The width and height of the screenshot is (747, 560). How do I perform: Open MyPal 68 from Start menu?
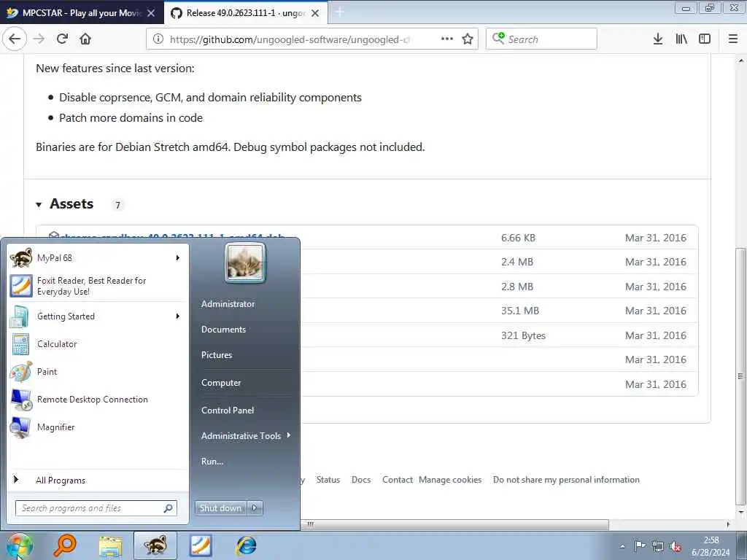[x=98, y=258]
